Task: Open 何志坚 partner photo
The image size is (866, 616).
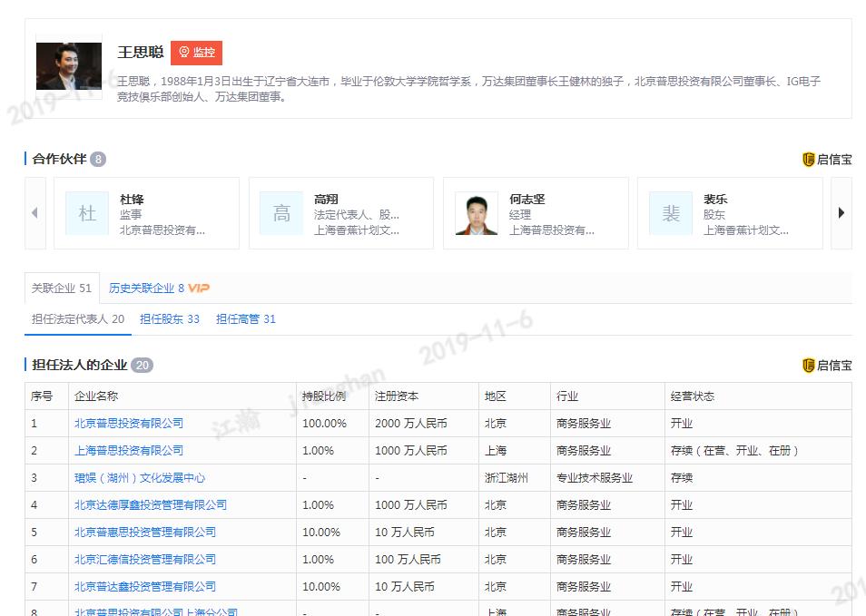Action: [477, 213]
